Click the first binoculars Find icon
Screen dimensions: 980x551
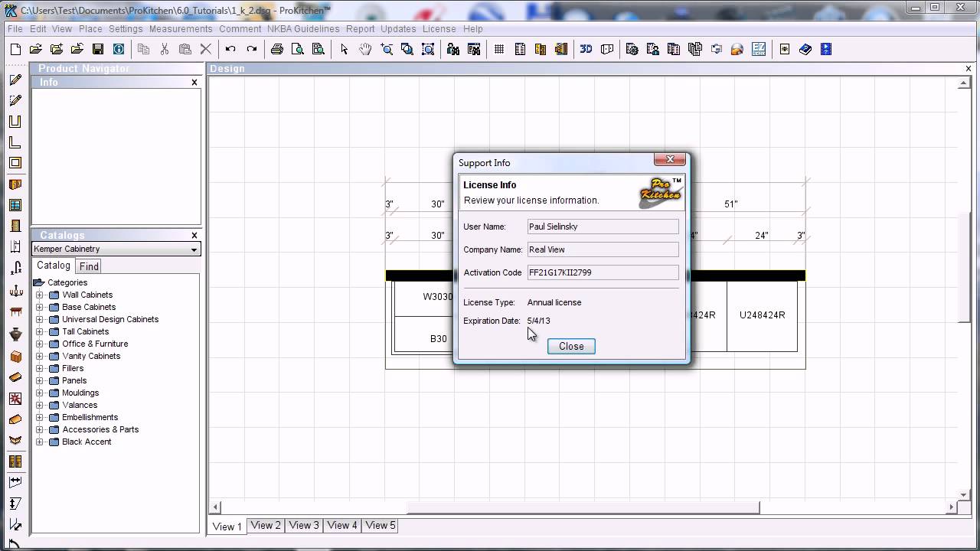tap(453, 49)
